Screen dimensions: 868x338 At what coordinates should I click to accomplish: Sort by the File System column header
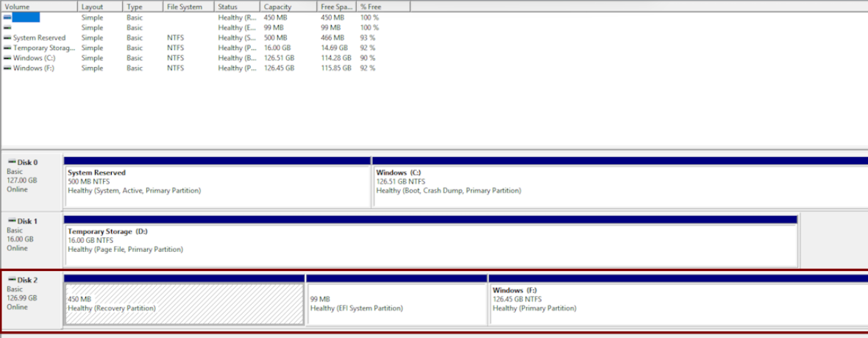pyautogui.click(x=188, y=7)
